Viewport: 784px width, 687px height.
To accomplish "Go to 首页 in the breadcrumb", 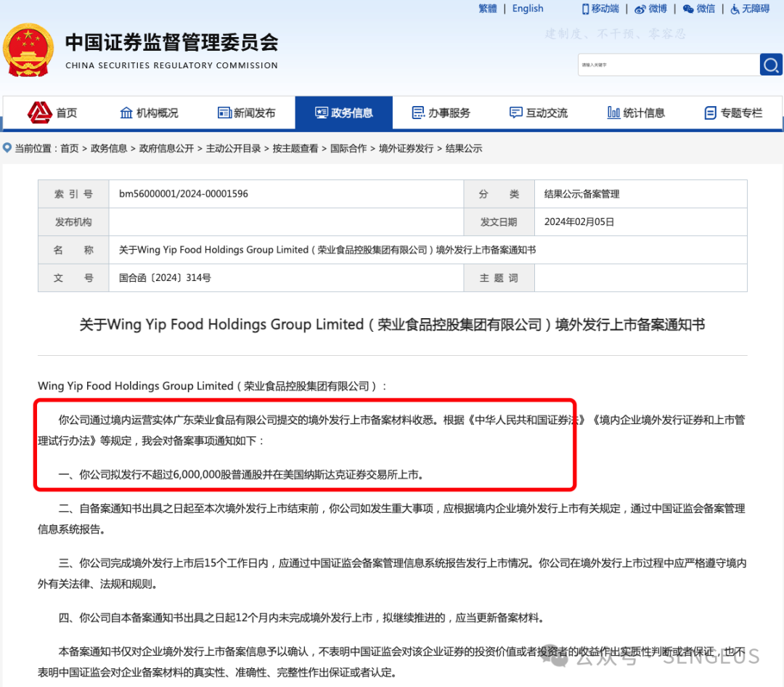I will point(70,148).
